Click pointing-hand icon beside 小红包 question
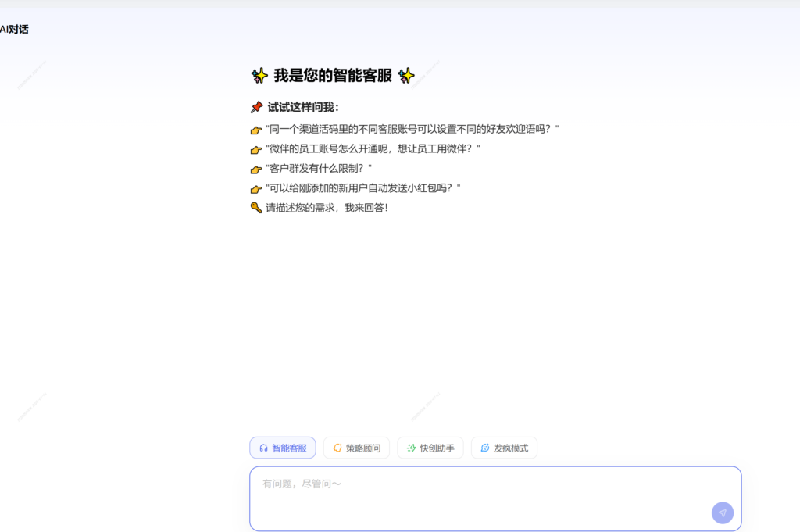Image resolution: width=800 pixels, height=532 pixels. click(x=256, y=189)
